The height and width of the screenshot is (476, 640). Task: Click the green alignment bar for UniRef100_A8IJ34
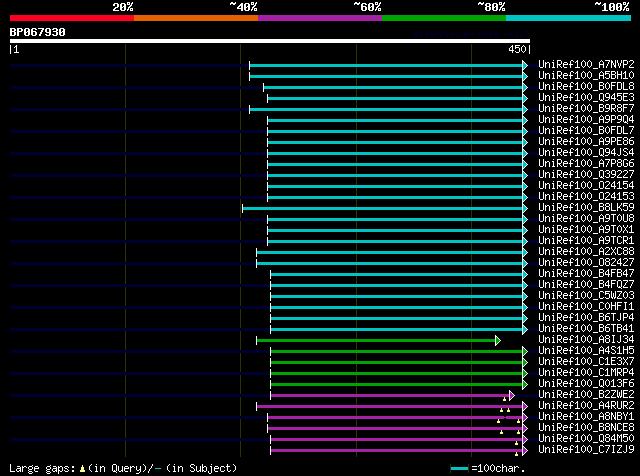(x=376, y=340)
